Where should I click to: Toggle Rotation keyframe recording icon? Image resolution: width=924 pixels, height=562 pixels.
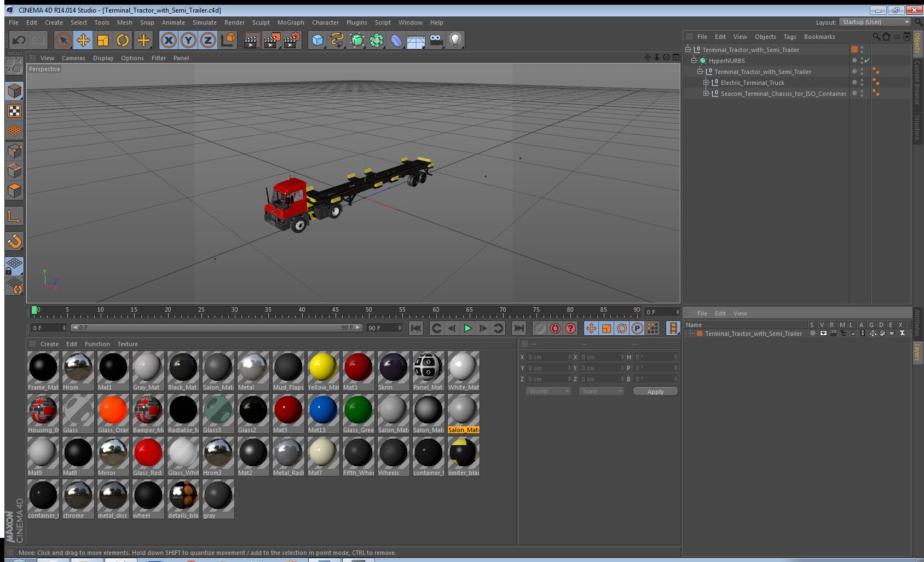coord(622,328)
